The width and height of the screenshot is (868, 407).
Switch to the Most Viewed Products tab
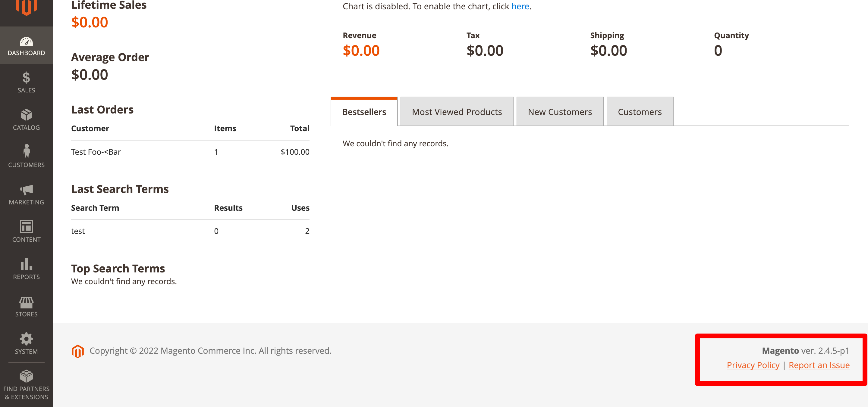pyautogui.click(x=457, y=111)
